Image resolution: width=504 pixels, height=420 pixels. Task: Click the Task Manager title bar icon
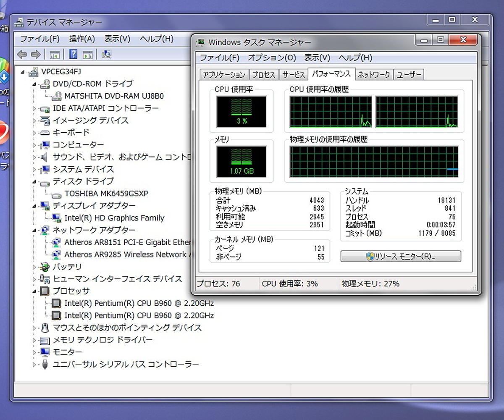(x=201, y=42)
